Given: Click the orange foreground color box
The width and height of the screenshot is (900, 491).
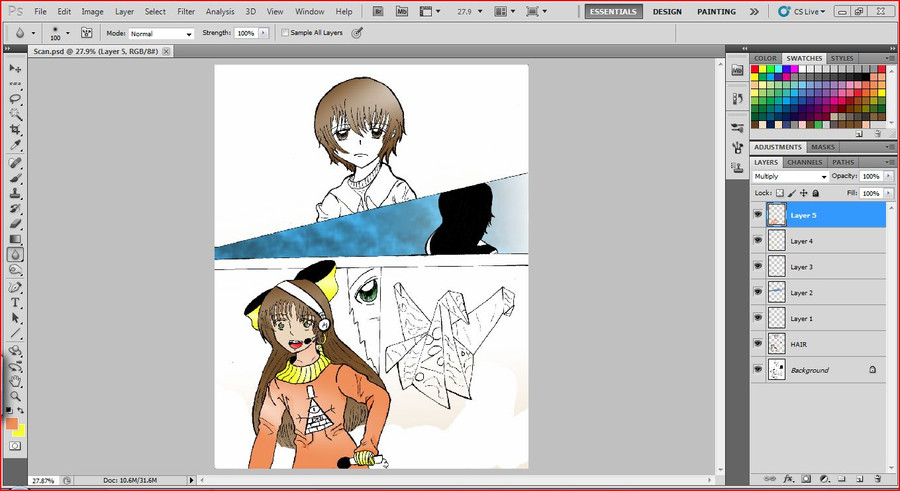Looking at the screenshot, I should [x=11, y=423].
